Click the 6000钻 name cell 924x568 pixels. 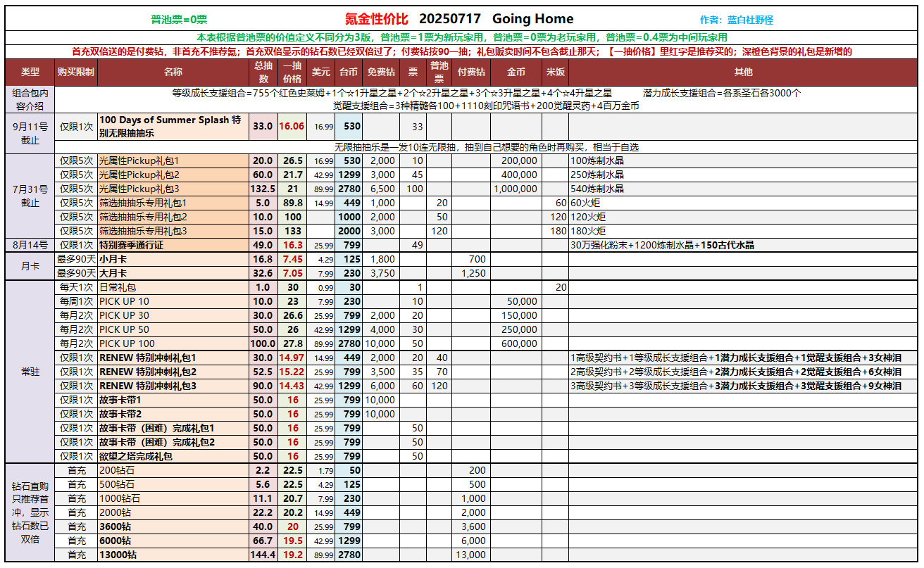[173, 541]
